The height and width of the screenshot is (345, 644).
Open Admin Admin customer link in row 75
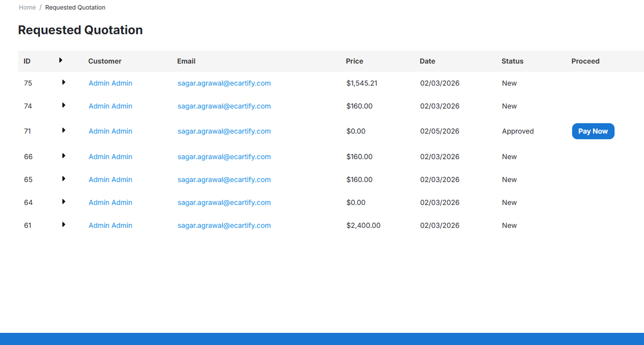coord(110,83)
